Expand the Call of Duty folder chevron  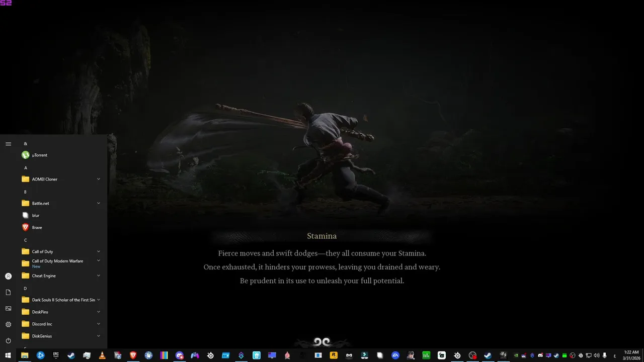99,251
